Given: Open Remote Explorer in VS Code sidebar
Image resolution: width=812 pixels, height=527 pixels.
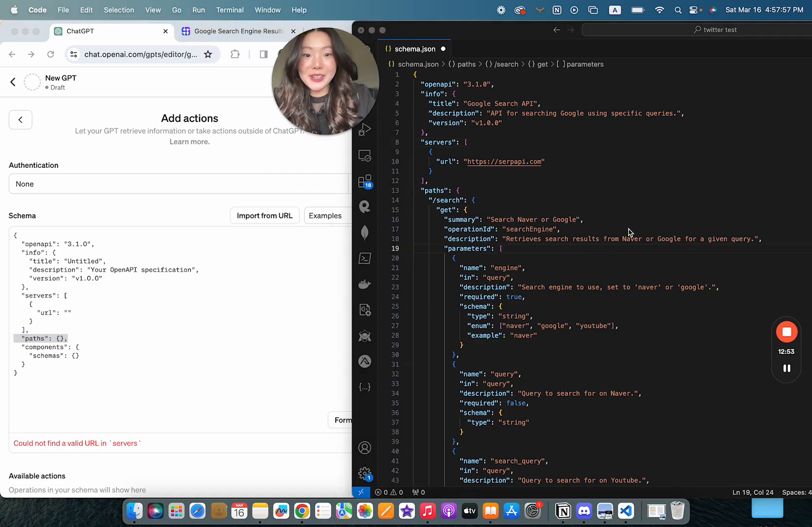Looking at the screenshot, I should [x=365, y=156].
